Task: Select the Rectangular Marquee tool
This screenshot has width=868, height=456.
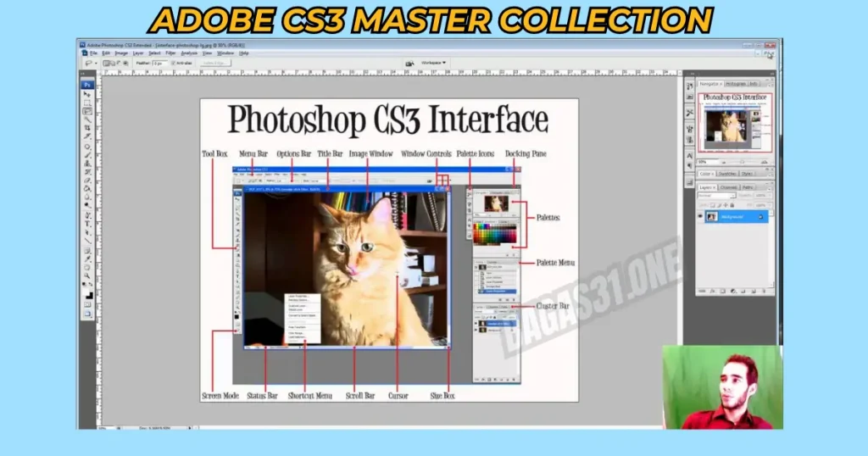Action: point(87,103)
